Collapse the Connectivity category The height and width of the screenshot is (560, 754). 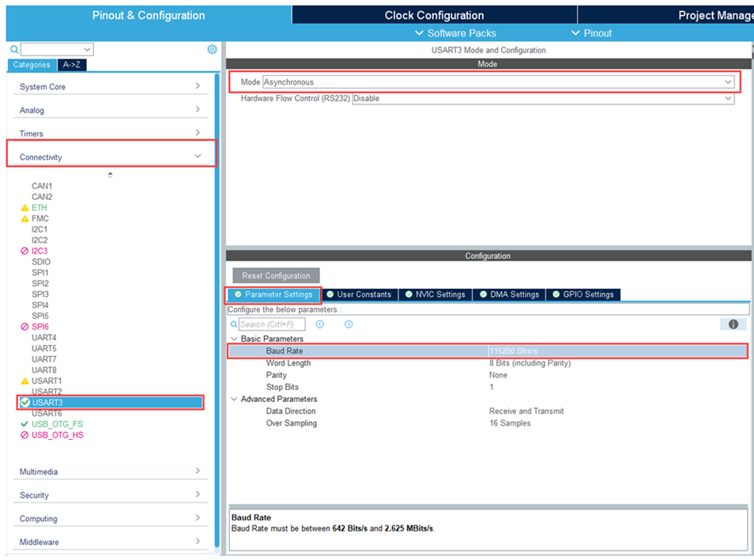[198, 156]
